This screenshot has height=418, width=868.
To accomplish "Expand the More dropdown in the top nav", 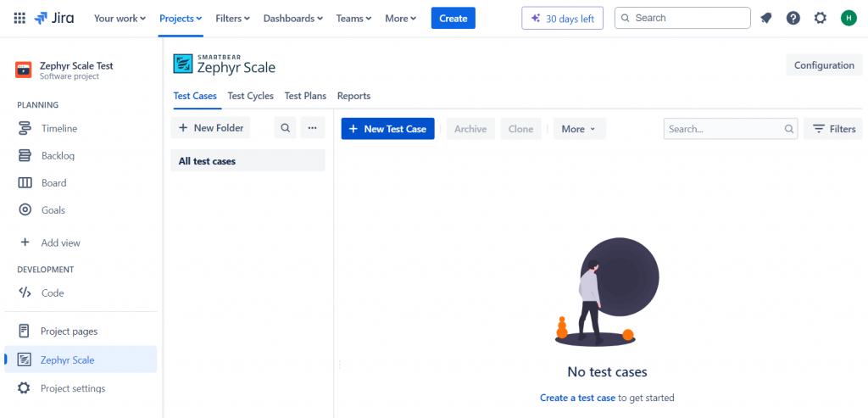I will pyautogui.click(x=400, y=19).
